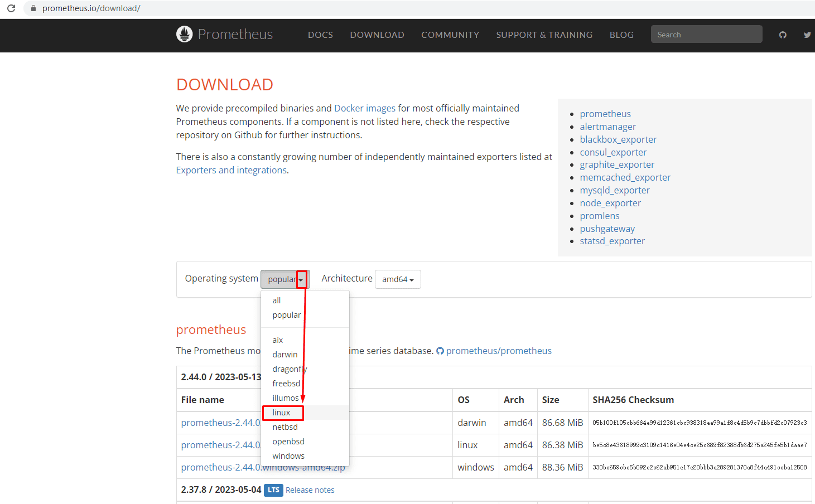Follow the 'Docker images' link
The width and height of the screenshot is (815, 504).
[365, 108]
